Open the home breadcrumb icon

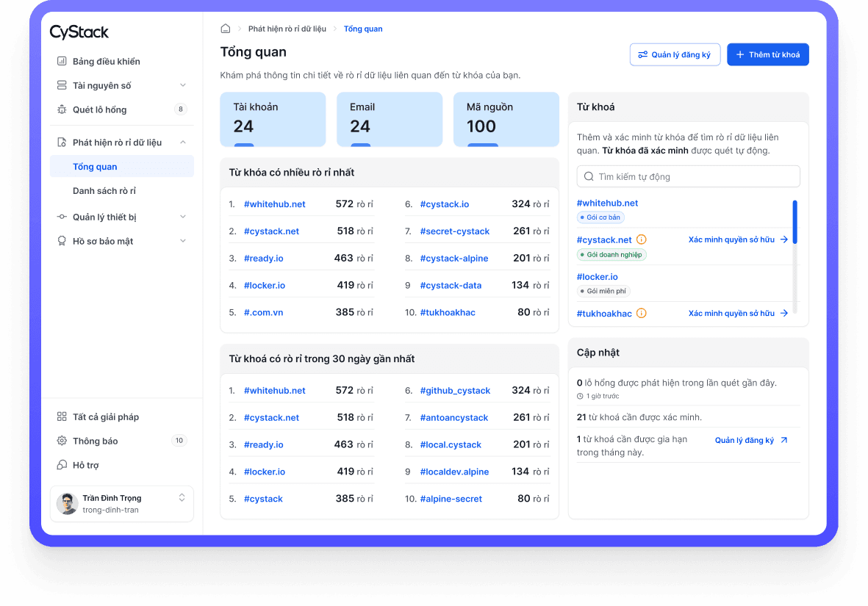pyautogui.click(x=226, y=28)
